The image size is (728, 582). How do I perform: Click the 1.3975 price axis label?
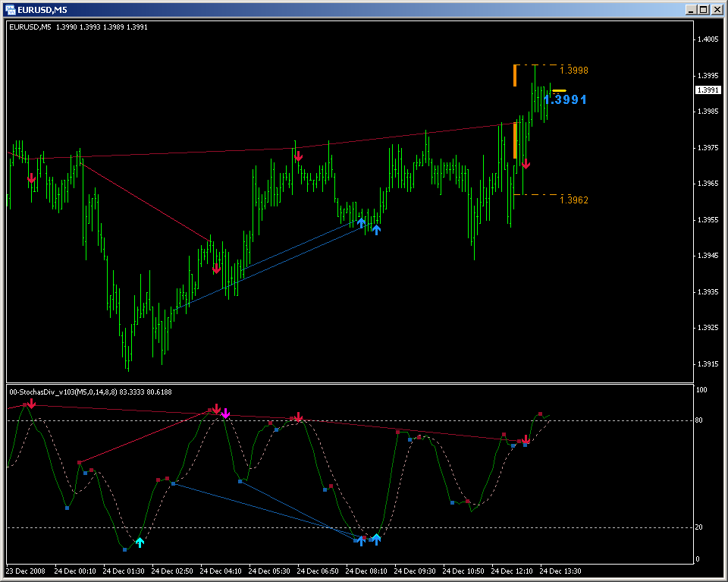708,148
